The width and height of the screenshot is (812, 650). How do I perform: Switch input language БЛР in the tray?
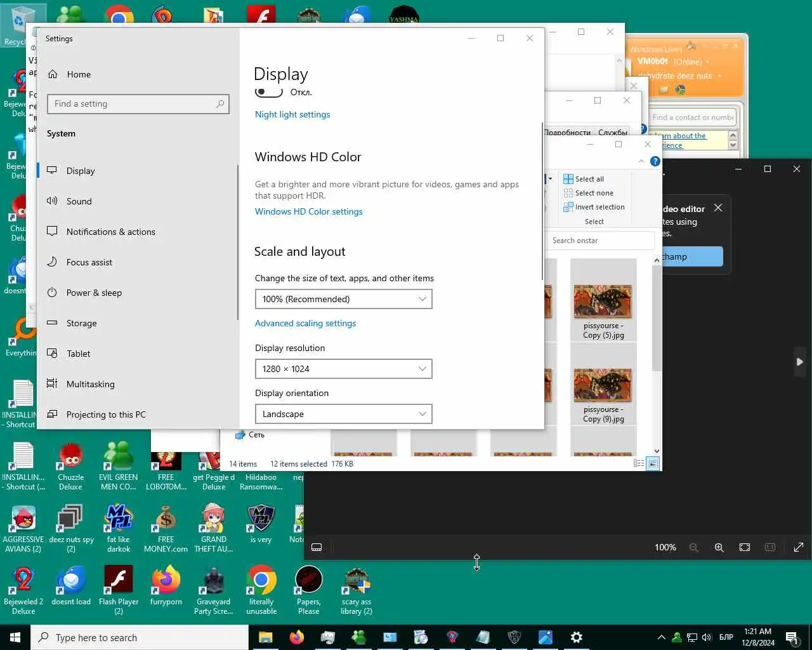coord(726,637)
